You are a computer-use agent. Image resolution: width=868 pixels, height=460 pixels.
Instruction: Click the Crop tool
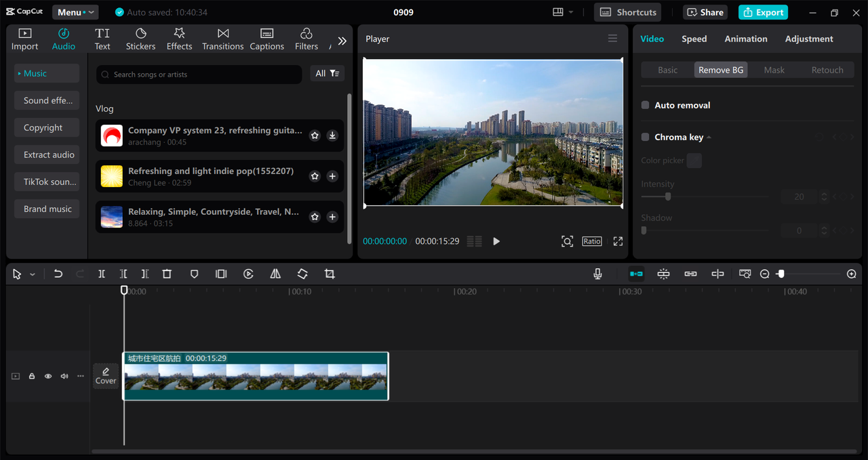click(x=330, y=274)
